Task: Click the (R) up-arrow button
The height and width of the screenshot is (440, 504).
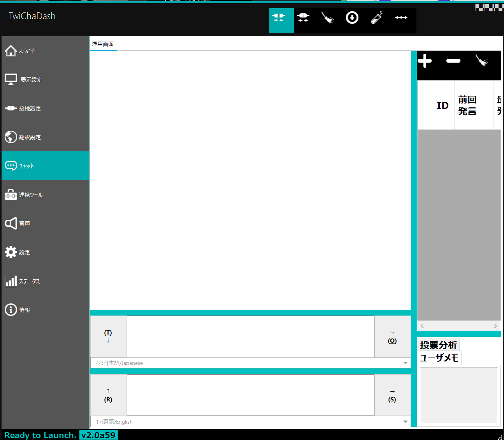Action: coord(109,395)
